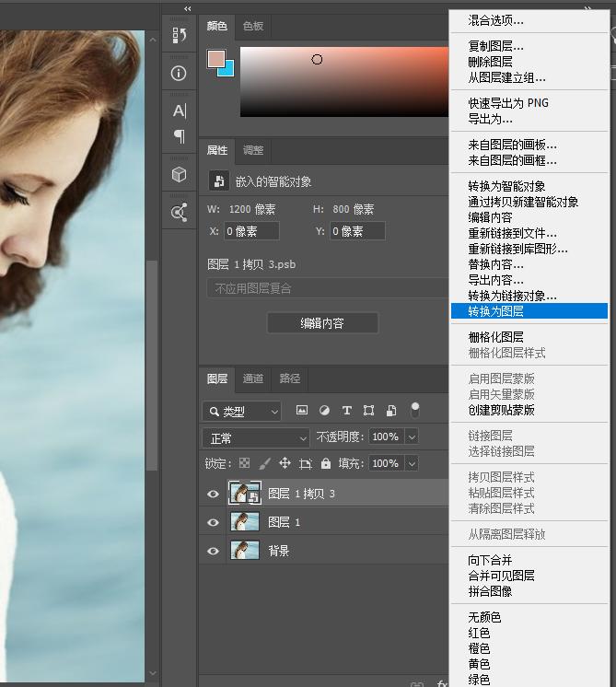Expand the 不透明度 opacity dropdown arrow
The image size is (616, 687).
coord(412,437)
